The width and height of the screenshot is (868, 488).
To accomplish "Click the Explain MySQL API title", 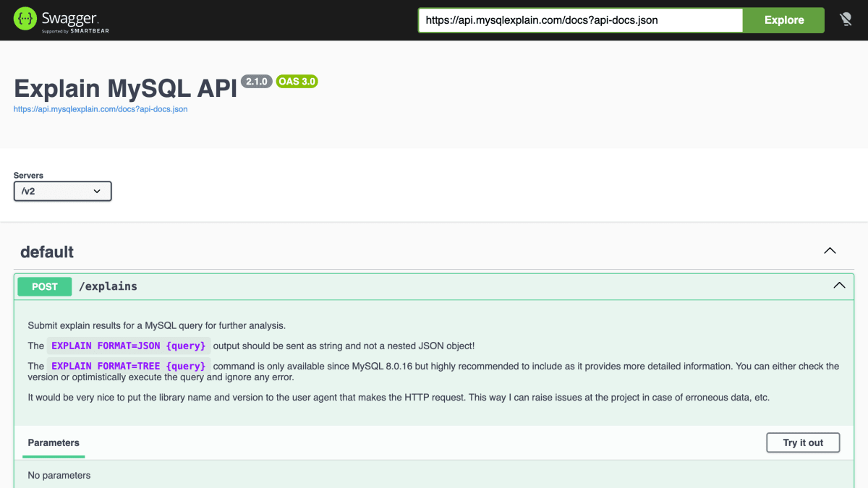I will (126, 88).
